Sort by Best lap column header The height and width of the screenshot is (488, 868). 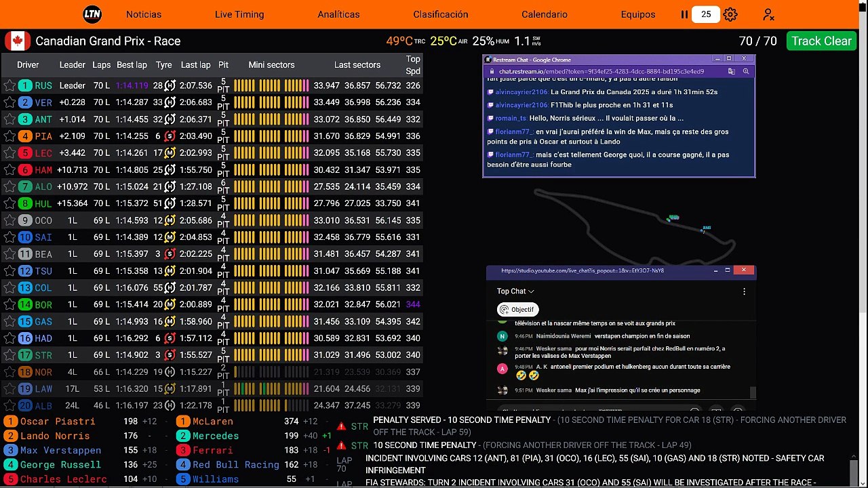pyautogui.click(x=132, y=65)
